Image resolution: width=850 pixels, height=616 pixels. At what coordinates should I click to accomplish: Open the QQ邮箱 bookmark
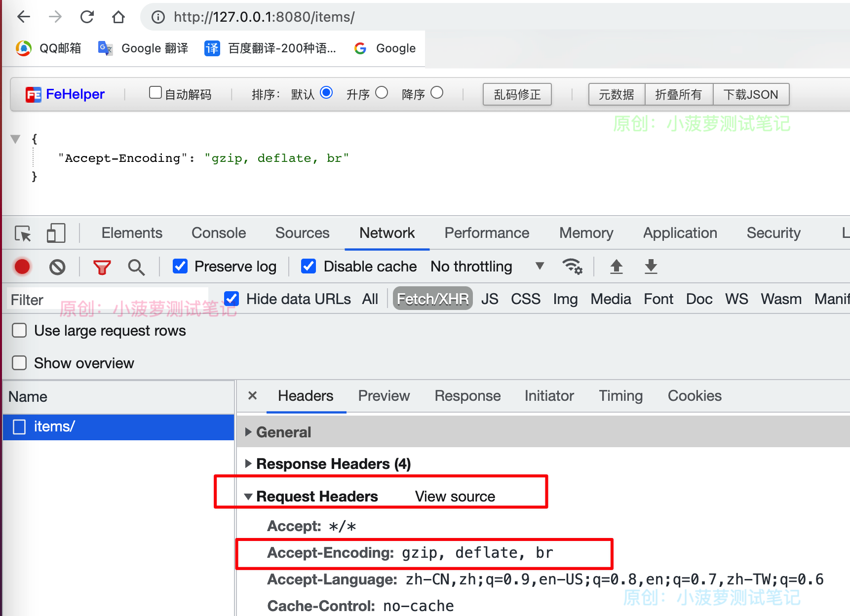click(x=48, y=48)
